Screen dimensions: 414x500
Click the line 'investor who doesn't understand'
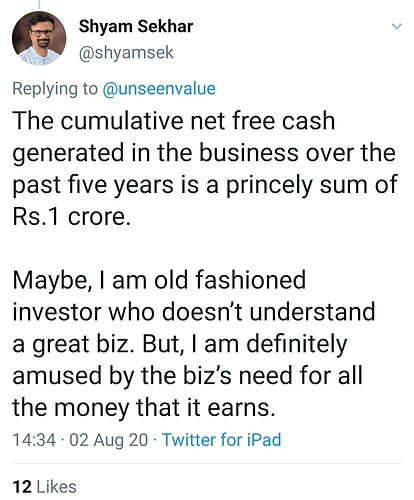(194, 312)
